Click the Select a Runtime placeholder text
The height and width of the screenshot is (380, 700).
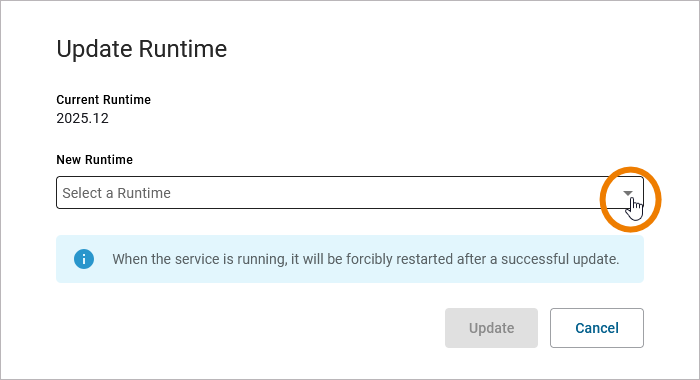click(x=117, y=193)
